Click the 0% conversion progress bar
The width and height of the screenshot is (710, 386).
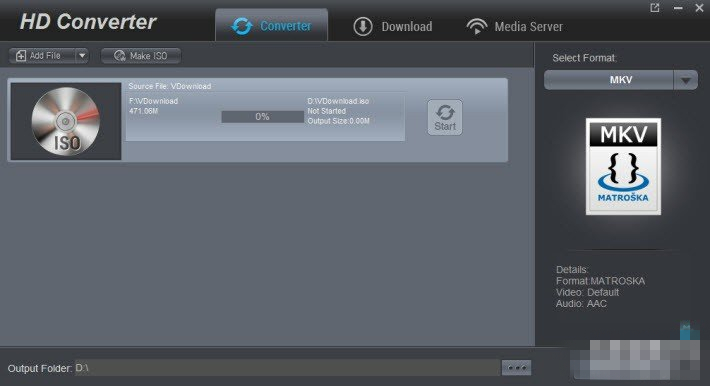pos(262,117)
